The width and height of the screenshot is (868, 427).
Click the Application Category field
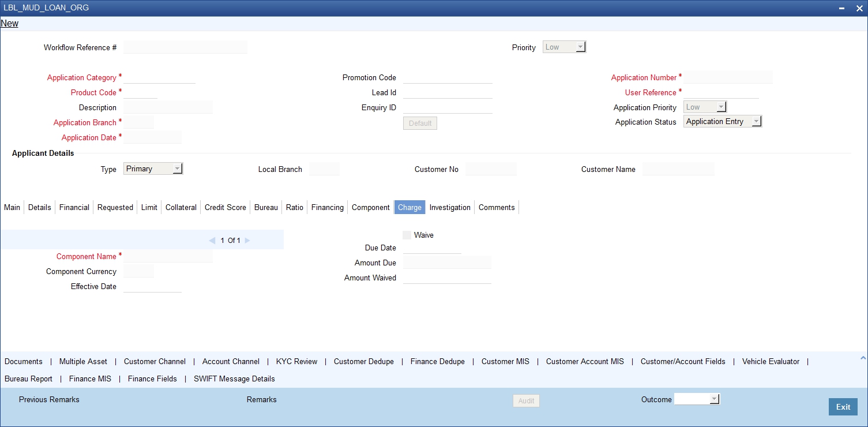159,77
